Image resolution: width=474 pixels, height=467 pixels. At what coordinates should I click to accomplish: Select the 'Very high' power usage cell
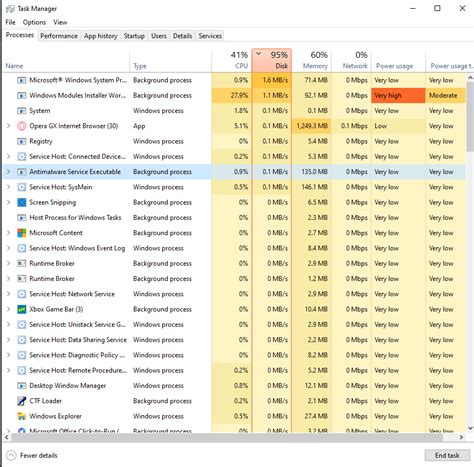(398, 95)
